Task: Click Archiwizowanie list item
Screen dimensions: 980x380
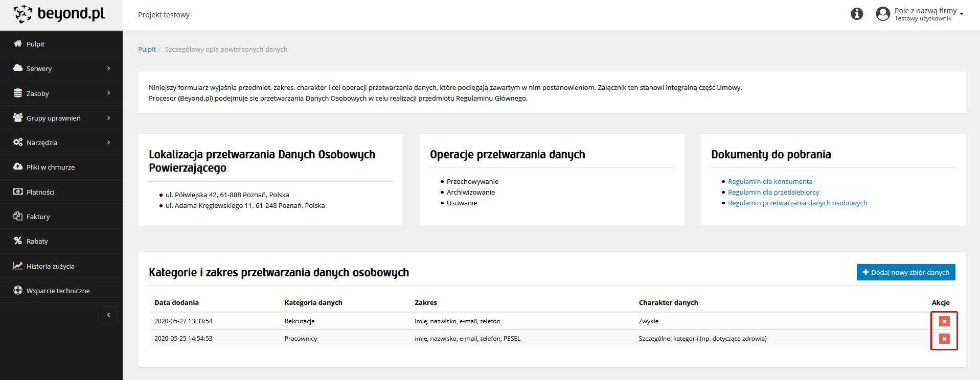Action: click(x=471, y=192)
